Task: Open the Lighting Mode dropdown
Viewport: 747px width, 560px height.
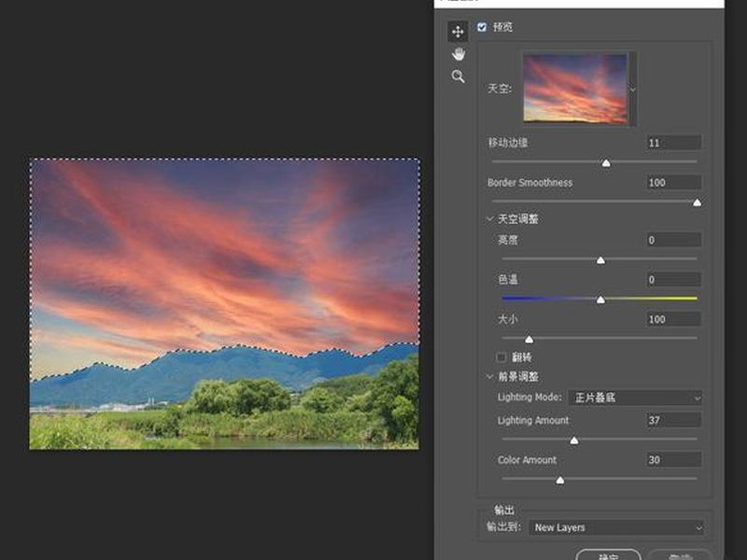Action: click(635, 398)
